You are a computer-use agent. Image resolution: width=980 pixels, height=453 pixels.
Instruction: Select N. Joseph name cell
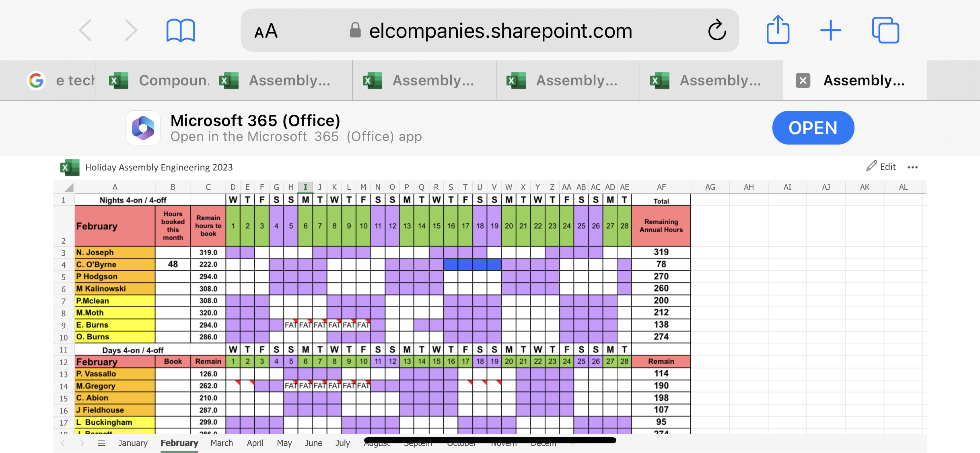115,252
